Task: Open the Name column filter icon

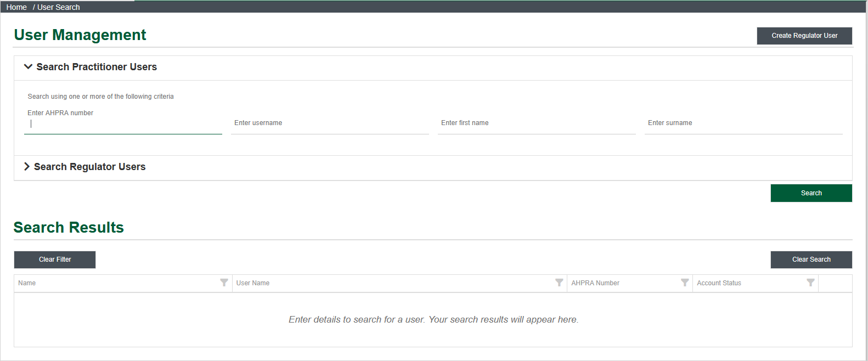Action: click(224, 283)
